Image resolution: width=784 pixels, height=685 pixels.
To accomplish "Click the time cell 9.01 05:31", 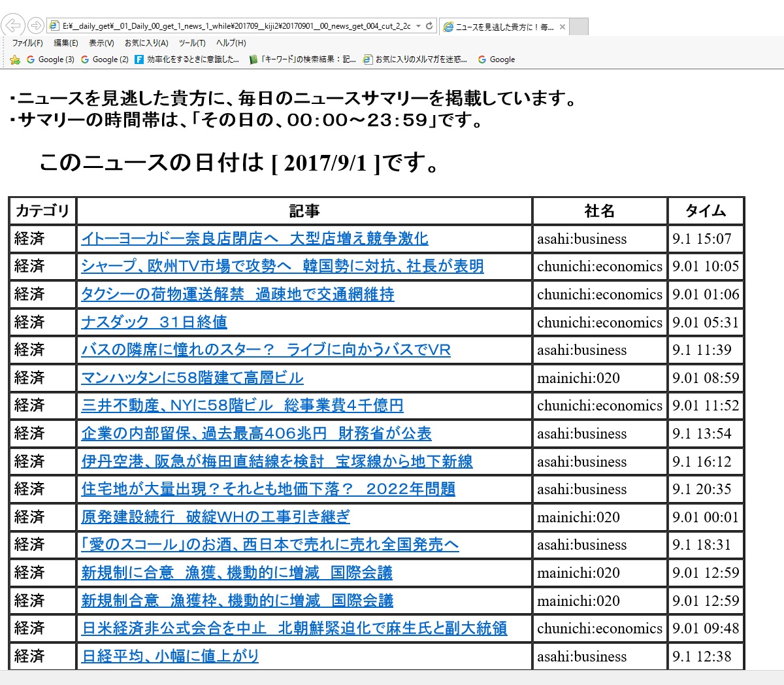I will coord(706,322).
